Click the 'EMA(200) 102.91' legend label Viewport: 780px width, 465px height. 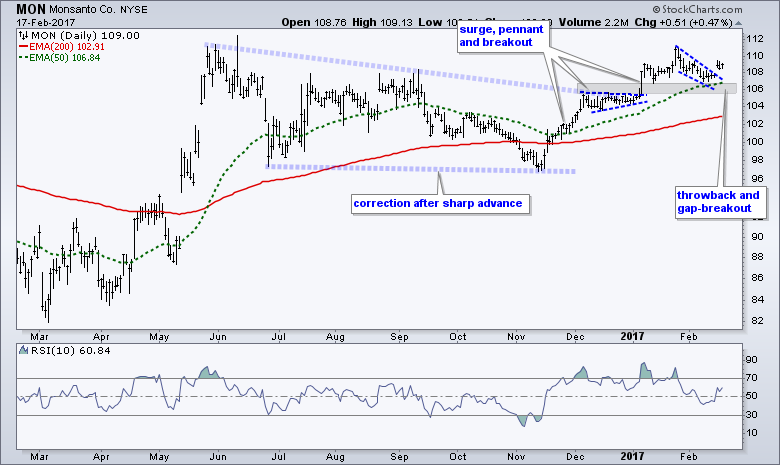(67, 46)
